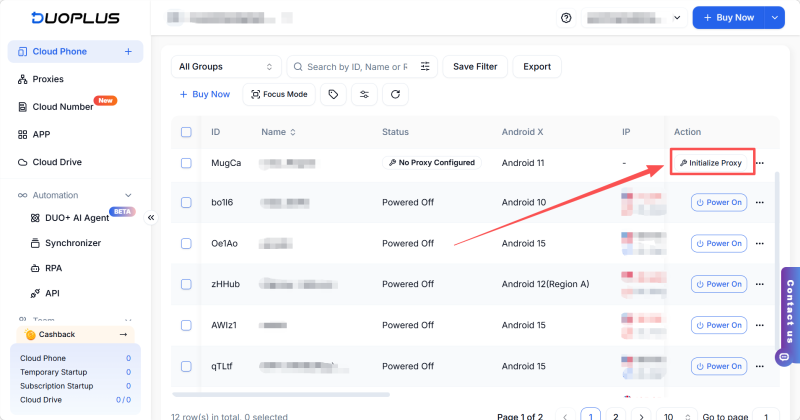
Task: Open the All Groups dropdown
Action: [x=225, y=67]
